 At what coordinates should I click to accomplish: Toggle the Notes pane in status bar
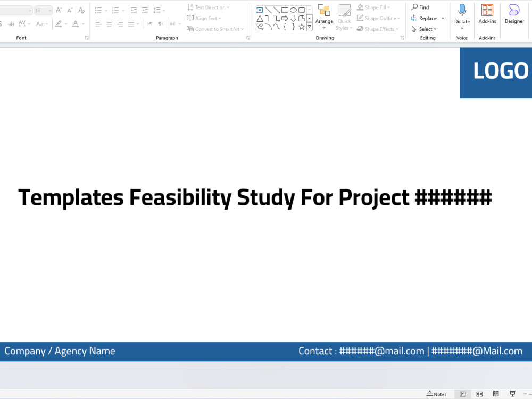tap(436, 394)
